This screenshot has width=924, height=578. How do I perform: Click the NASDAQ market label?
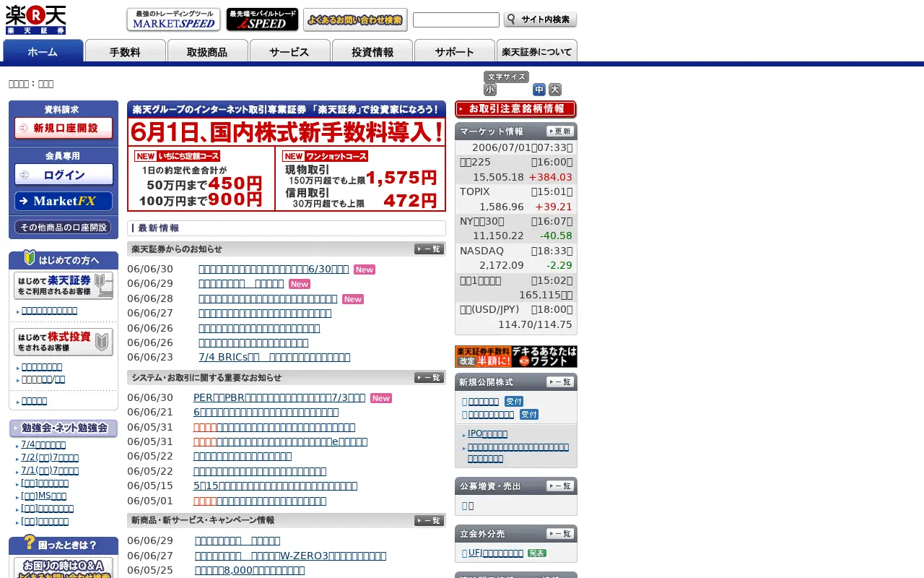click(482, 251)
